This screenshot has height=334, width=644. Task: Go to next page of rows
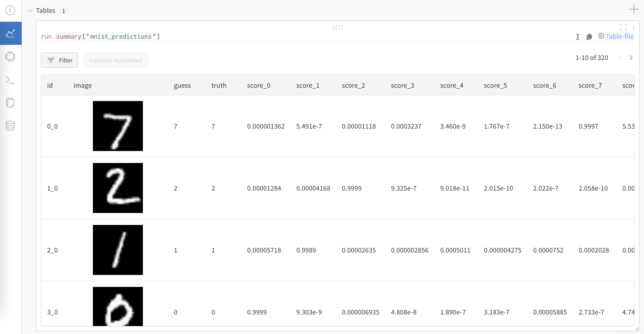click(631, 58)
